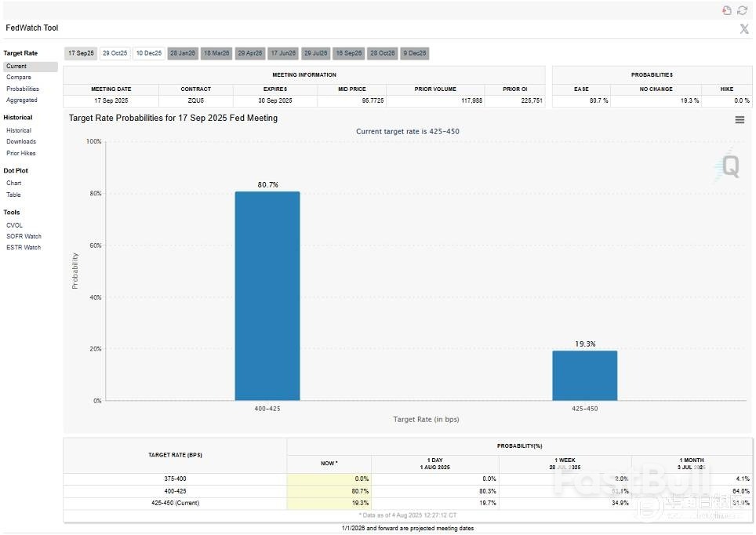Switch to the 10 Dec25 meeting tab

148,53
